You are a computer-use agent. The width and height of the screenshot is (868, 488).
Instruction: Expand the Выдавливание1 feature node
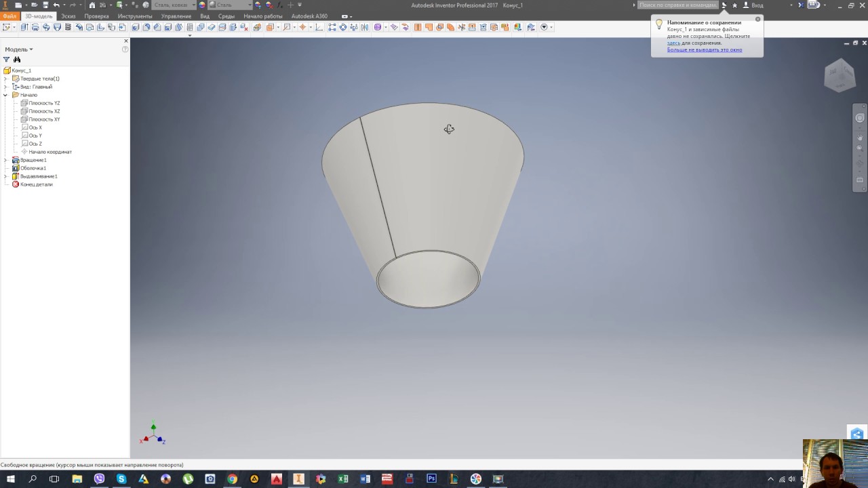pyautogui.click(x=6, y=176)
